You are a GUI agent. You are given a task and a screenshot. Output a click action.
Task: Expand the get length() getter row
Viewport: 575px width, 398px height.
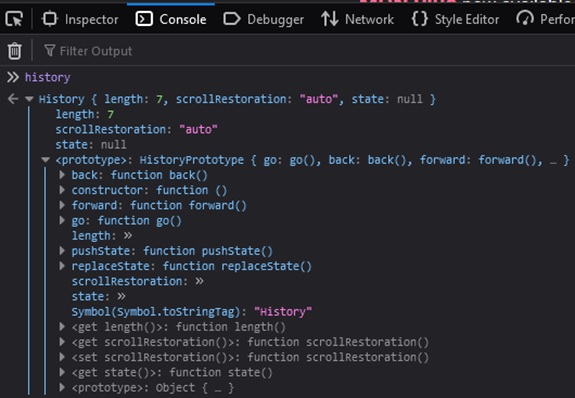coord(62,326)
